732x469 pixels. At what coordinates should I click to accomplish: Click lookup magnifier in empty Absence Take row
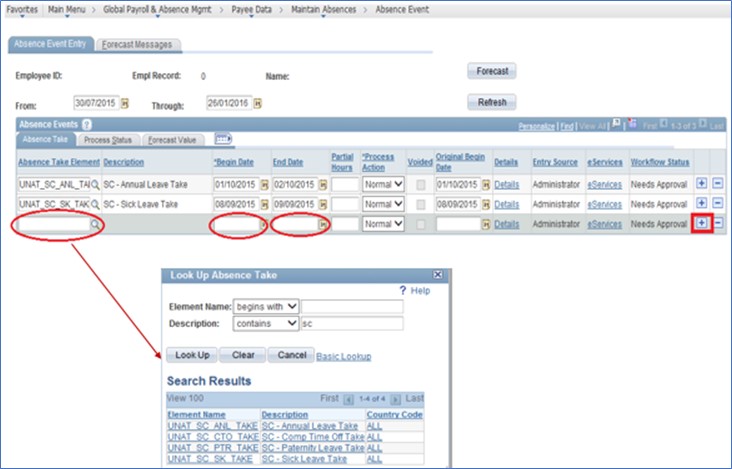(x=96, y=225)
